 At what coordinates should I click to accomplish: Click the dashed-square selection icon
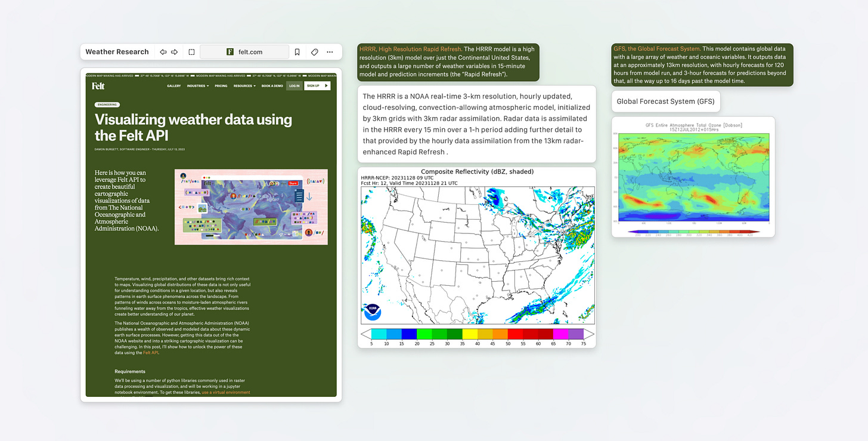[x=191, y=52]
